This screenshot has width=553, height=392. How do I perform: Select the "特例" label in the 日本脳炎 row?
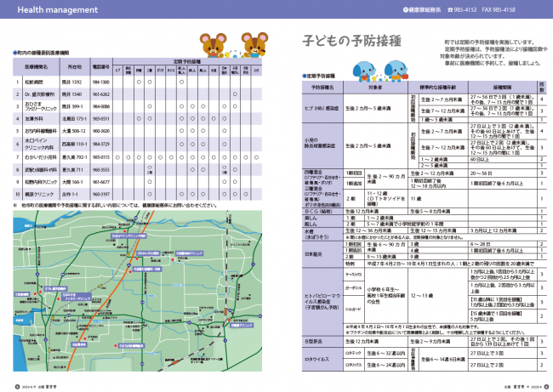pyautogui.click(x=350, y=264)
